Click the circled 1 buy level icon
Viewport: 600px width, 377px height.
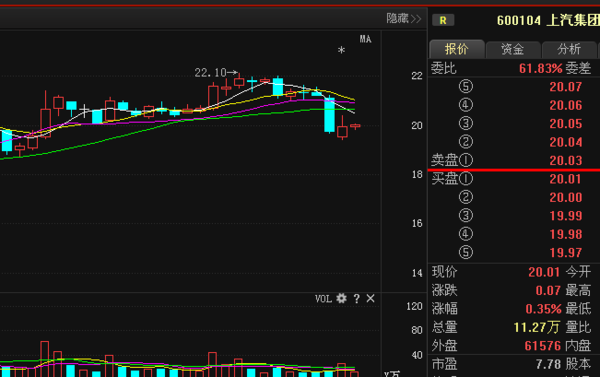(466, 179)
